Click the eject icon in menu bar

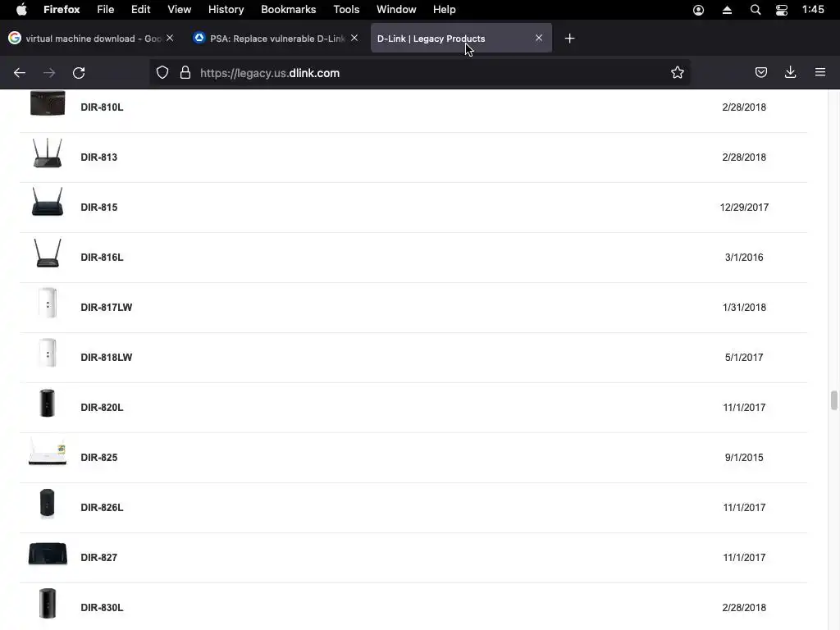727,10
